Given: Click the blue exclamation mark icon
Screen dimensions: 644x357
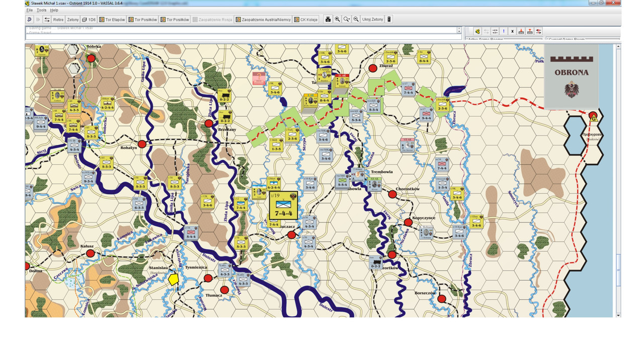Looking at the screenshot, I should pos(504,31).
